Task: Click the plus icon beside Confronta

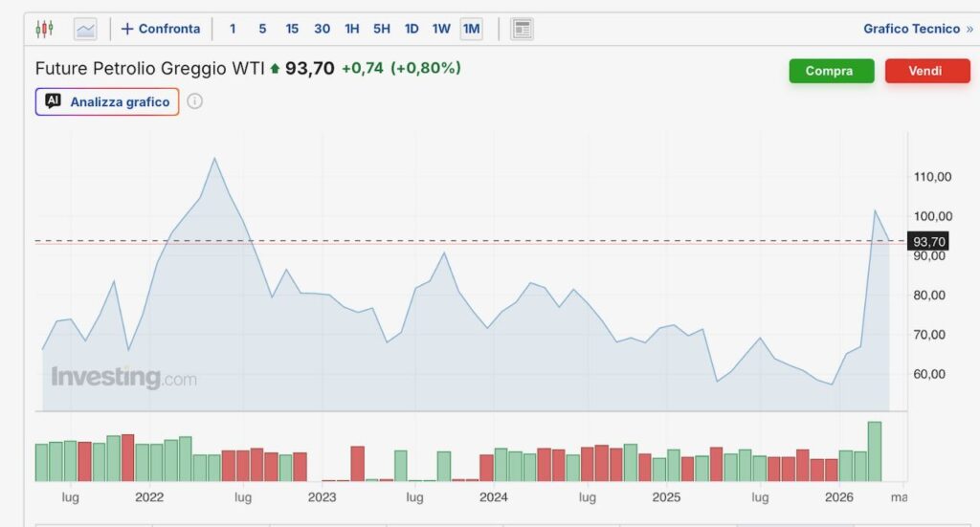Action: (127, 29)
